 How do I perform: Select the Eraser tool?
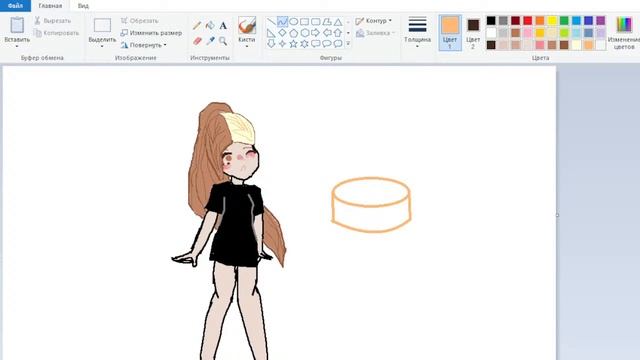pyautogui.click(x=197, y=41)
